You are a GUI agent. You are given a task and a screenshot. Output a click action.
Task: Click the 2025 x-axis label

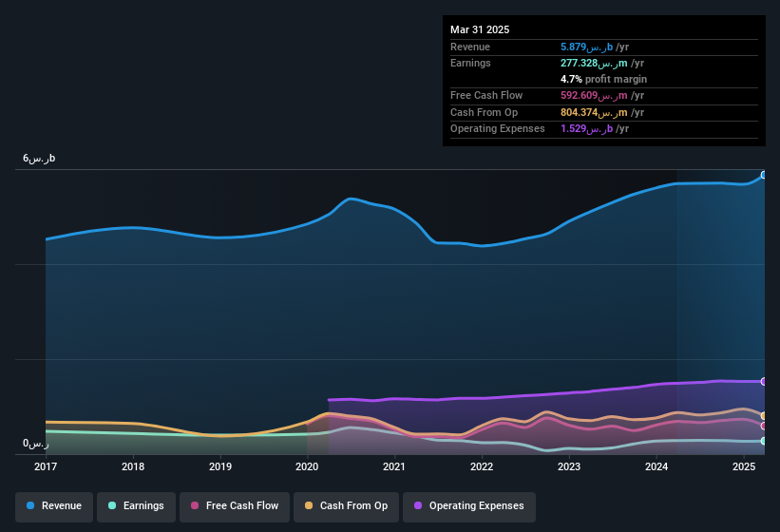pos(744,466)
